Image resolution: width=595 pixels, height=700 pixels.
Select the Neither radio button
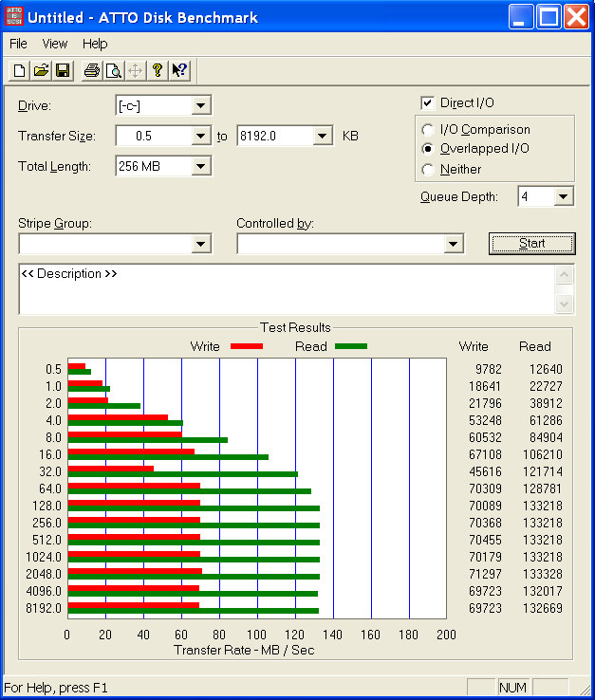pyautogui.click(x=427, y=170)
